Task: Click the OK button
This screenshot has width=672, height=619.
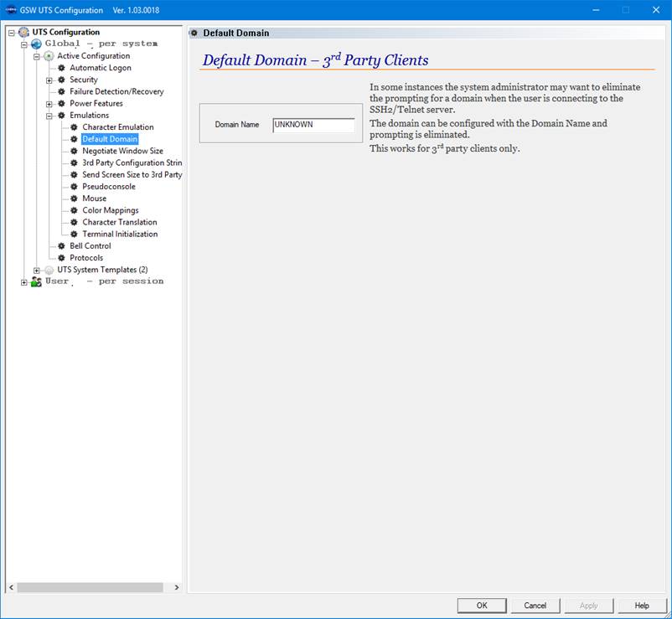Action: [482, 606]
